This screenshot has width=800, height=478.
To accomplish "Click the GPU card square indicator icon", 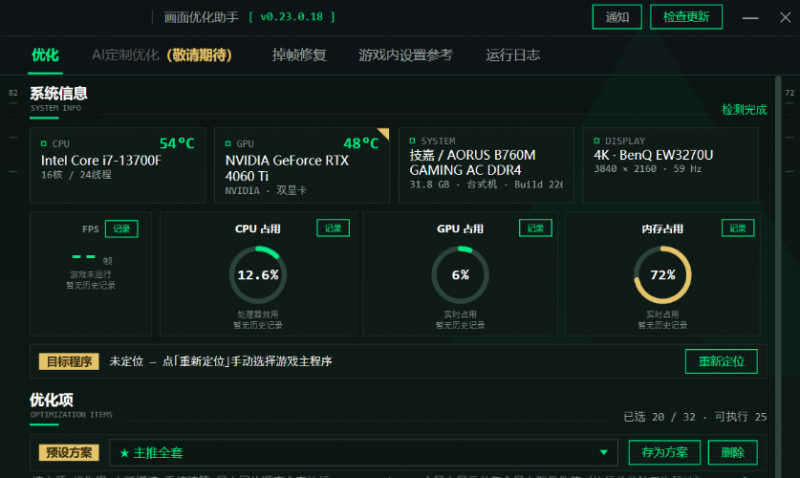I will tap(228, 144).
